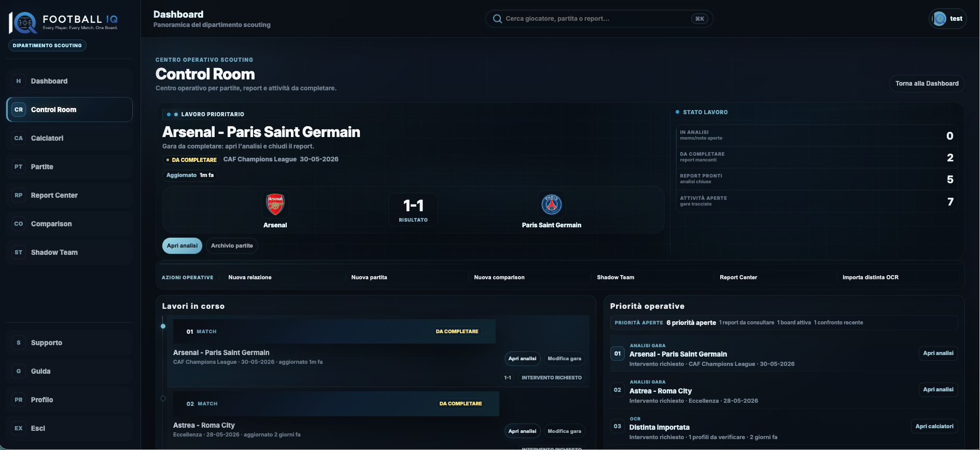
Task: Click the G badge for Guida
Action: click(x=19, y=371)
